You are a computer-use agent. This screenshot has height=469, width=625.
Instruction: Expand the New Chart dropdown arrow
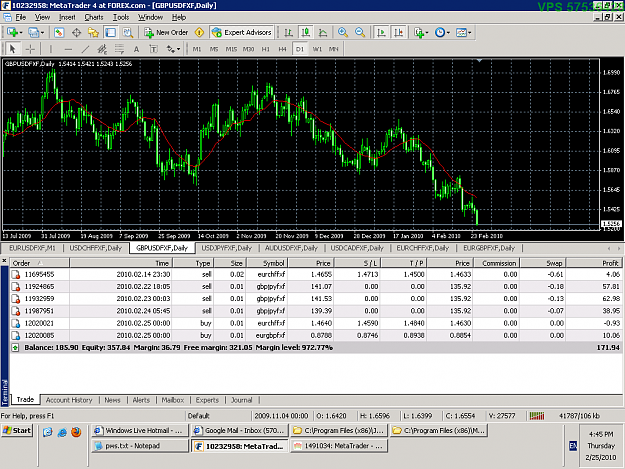coord(21,33)
